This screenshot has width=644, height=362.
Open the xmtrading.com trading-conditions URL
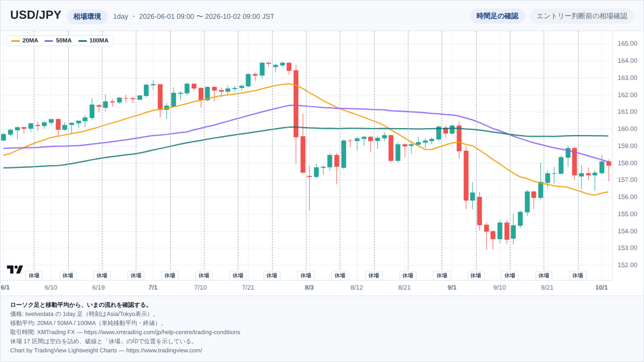click(x=162, y=332)
